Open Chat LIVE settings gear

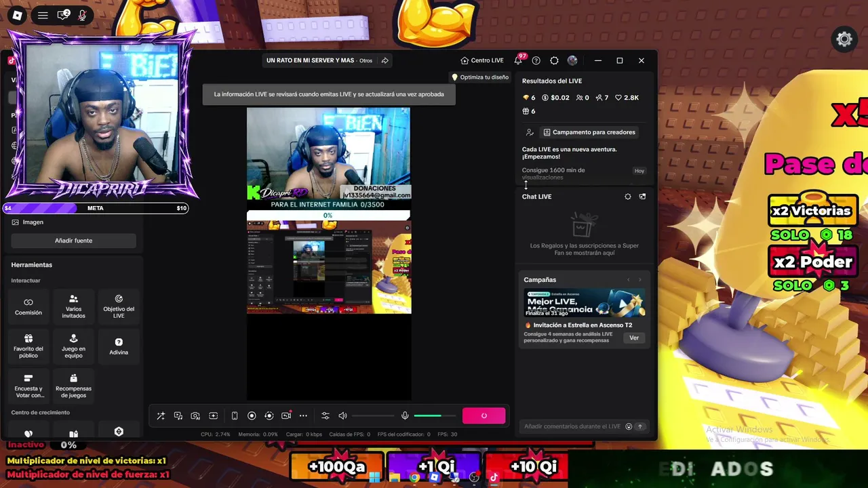[x=628, y=197]
